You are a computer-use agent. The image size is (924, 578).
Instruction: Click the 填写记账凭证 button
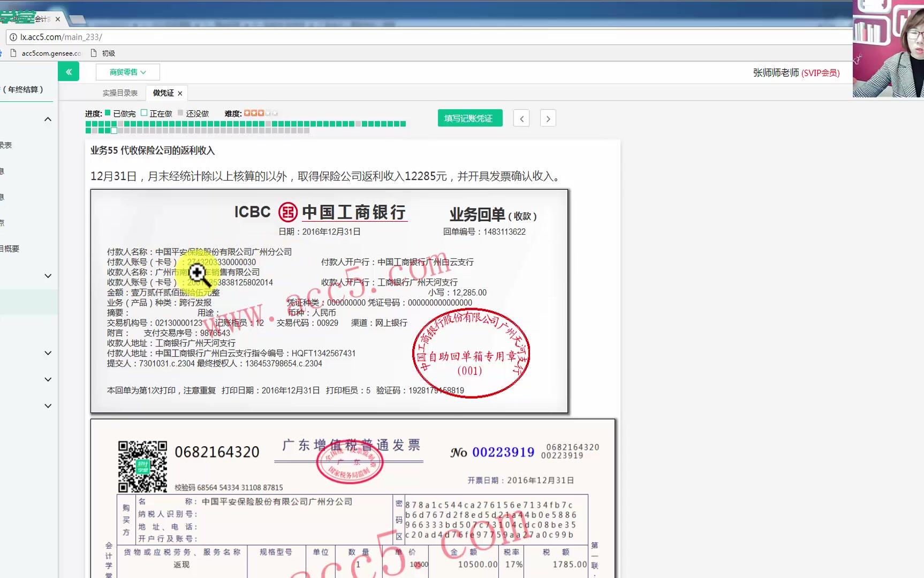tap(470, 118)
